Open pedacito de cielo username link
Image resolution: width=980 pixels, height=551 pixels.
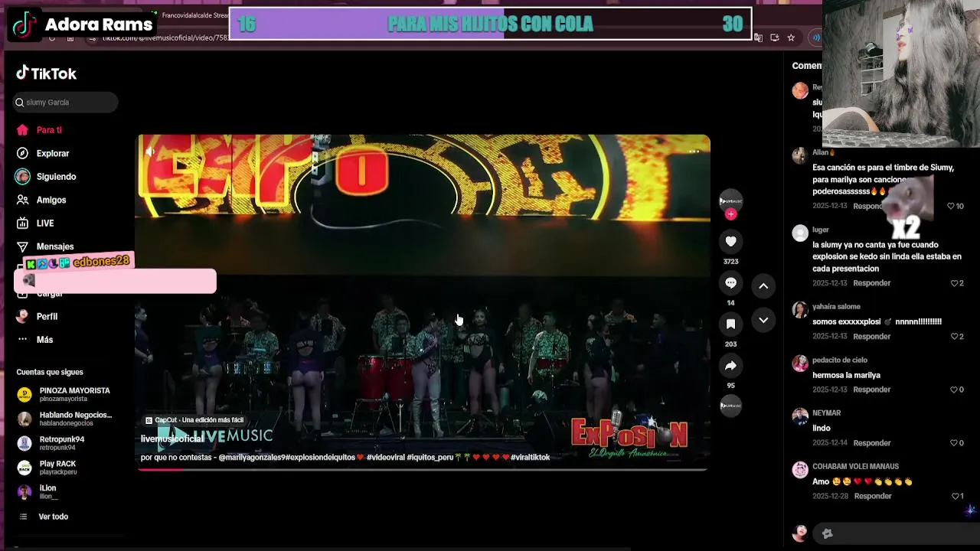click(x=840, y=360)
